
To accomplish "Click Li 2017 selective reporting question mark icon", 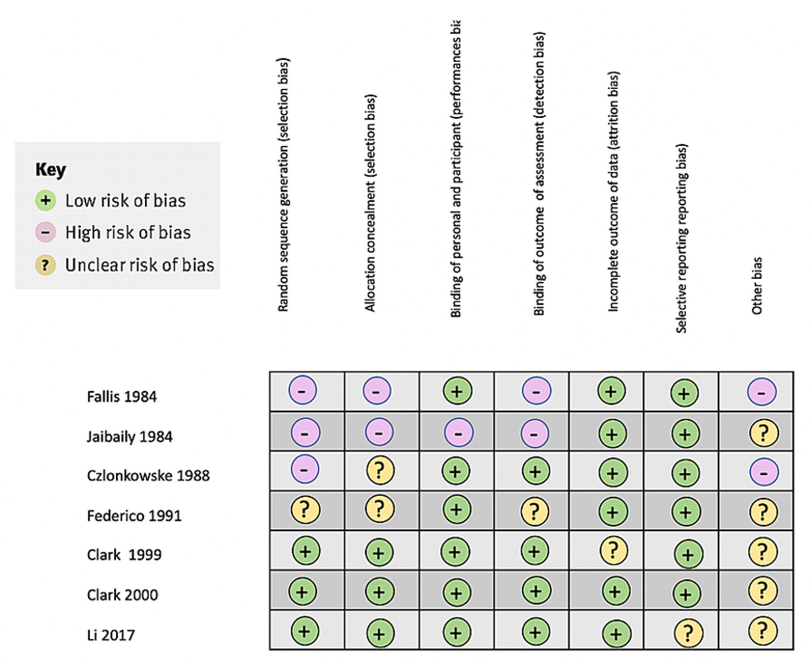I will 688,633.
